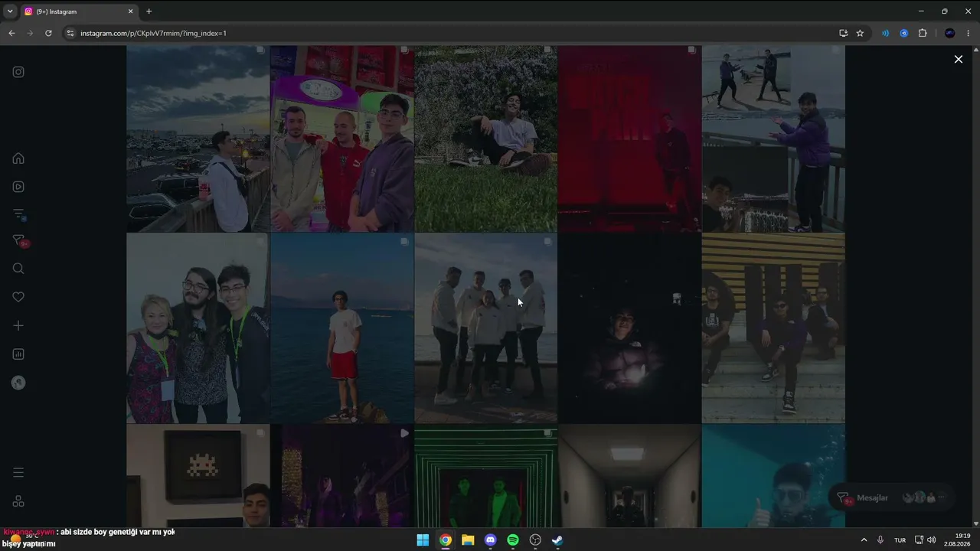Go back in Chrome
Viewport: 980px width, 551px height.
11,33
